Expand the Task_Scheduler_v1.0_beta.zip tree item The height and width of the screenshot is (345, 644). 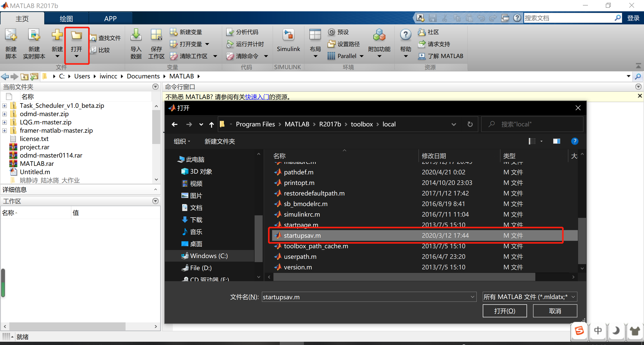[4, 106]
